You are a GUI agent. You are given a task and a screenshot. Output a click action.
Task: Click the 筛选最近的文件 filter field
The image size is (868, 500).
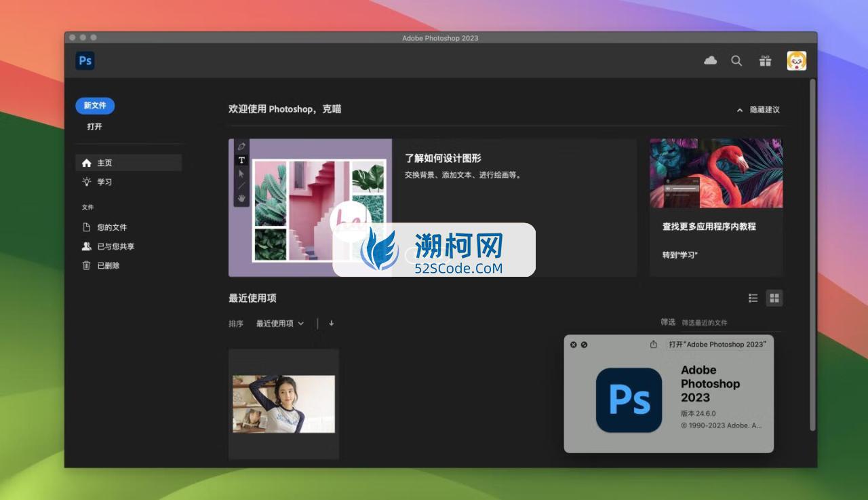click(731, 323)
